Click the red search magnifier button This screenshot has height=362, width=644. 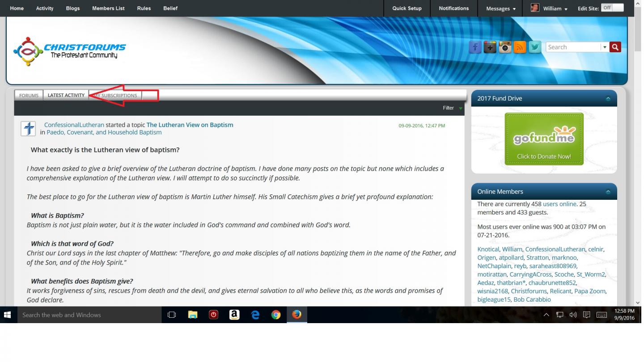[615, 47]
